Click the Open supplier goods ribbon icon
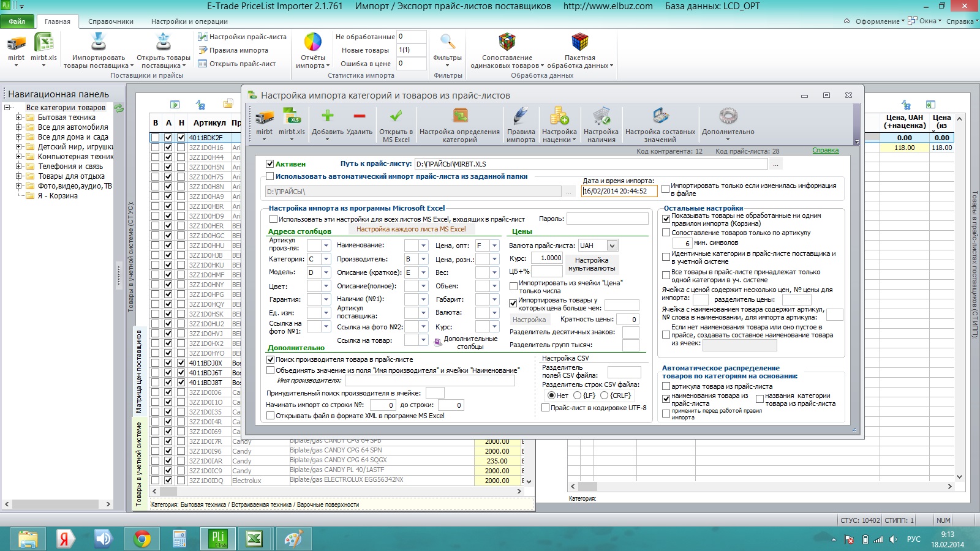 click(163, 42)
